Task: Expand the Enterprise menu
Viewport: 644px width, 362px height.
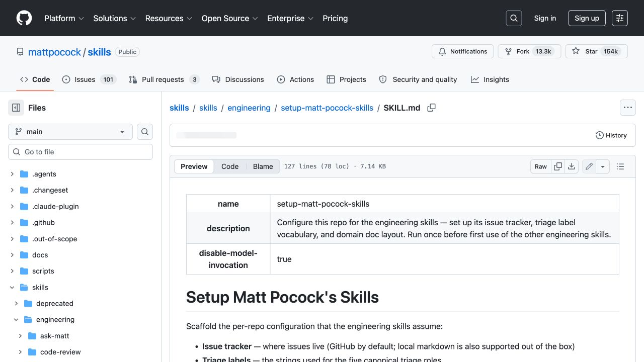Action: click(x=290, y=18)
